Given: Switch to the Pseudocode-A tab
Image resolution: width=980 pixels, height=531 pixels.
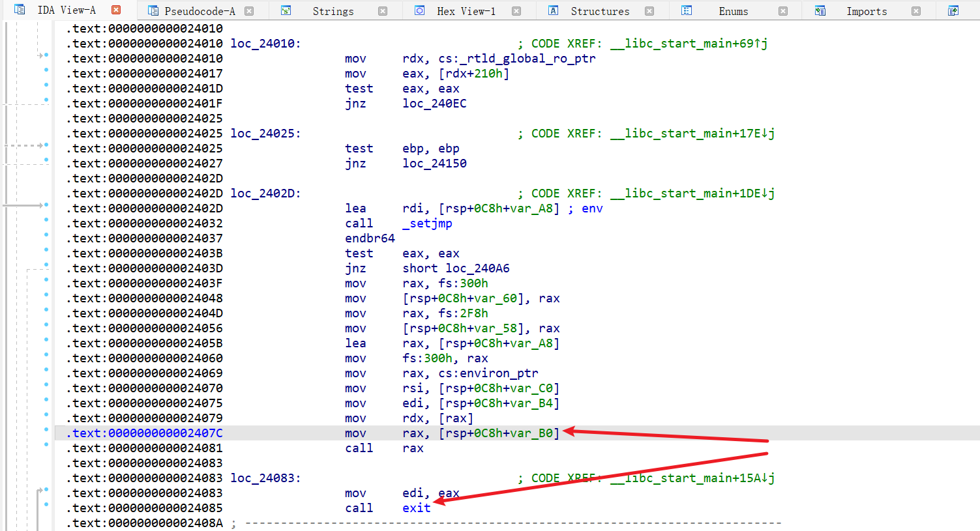Looking at the screenshot, I should point(200,11).
